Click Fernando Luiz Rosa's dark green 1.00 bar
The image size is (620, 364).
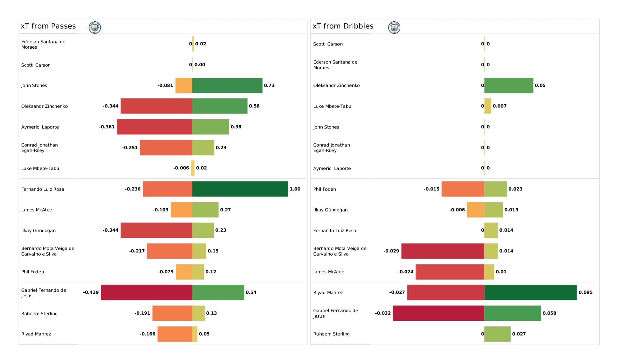(240, 189)
